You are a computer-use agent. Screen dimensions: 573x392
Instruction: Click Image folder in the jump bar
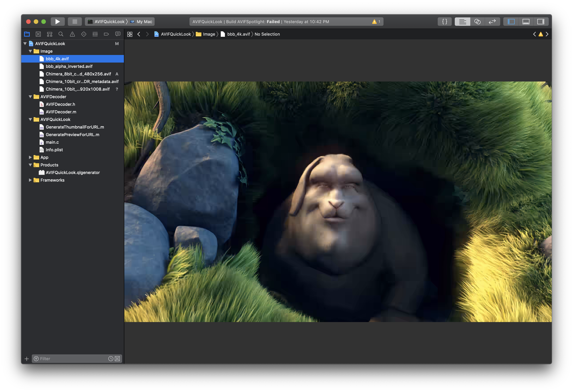coord(206,34)
